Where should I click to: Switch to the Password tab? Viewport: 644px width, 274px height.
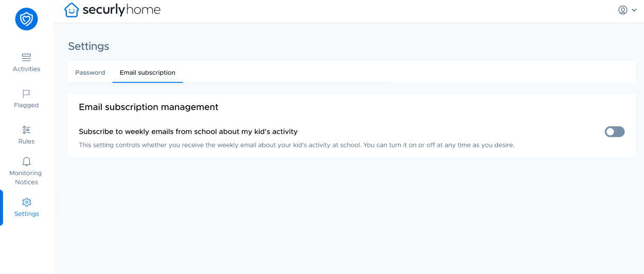pyautogui.click(x=90, y=73)
